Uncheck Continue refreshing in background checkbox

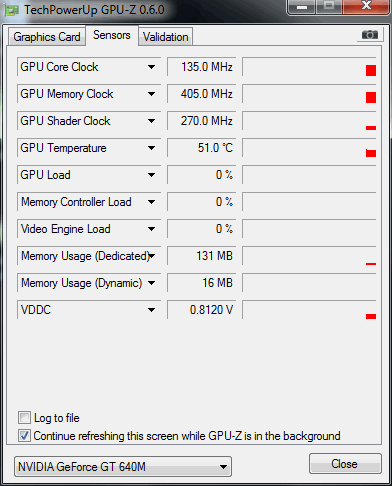coord(24,436)
